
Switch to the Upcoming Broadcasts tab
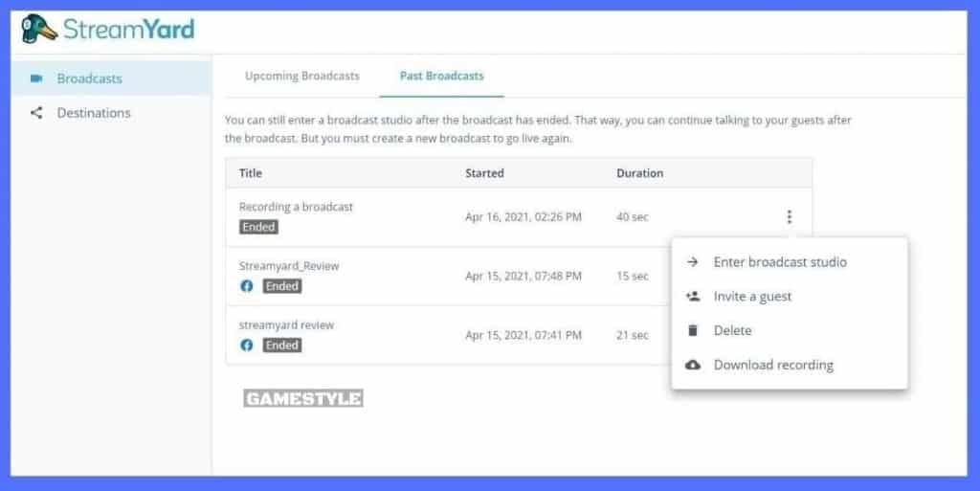(x=301, y=76)
